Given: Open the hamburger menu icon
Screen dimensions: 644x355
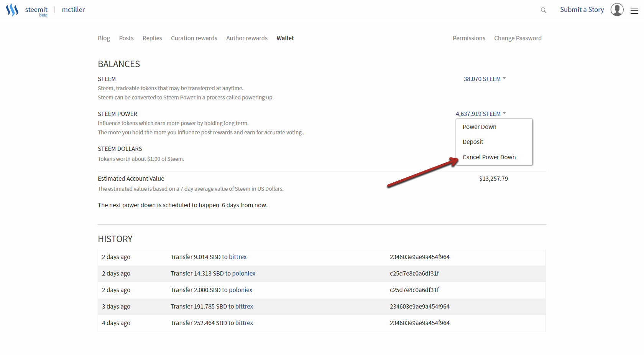Looking at the screenshot, I should click(x=634, y=11).
